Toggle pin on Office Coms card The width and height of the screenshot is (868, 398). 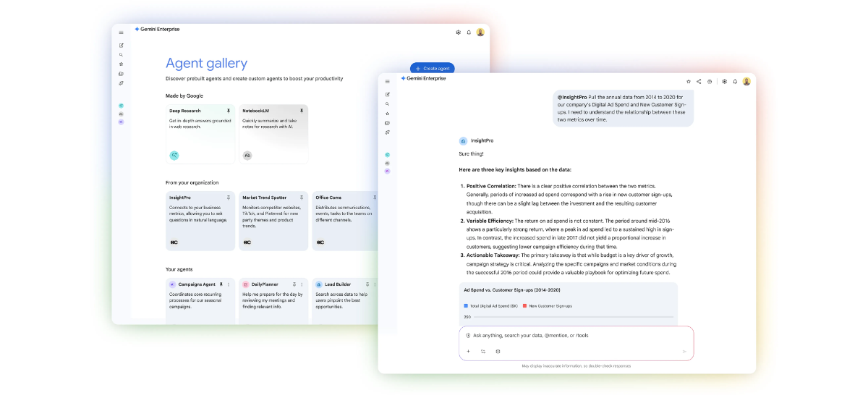click(x=375, y=198)
